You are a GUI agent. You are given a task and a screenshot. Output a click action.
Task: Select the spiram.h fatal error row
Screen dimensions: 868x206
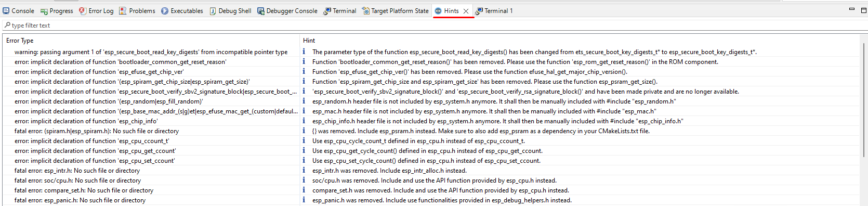point(430,131)
